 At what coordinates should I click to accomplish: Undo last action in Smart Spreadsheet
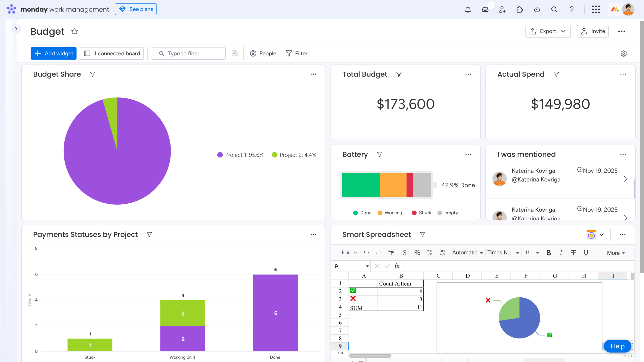pos(367,253)
